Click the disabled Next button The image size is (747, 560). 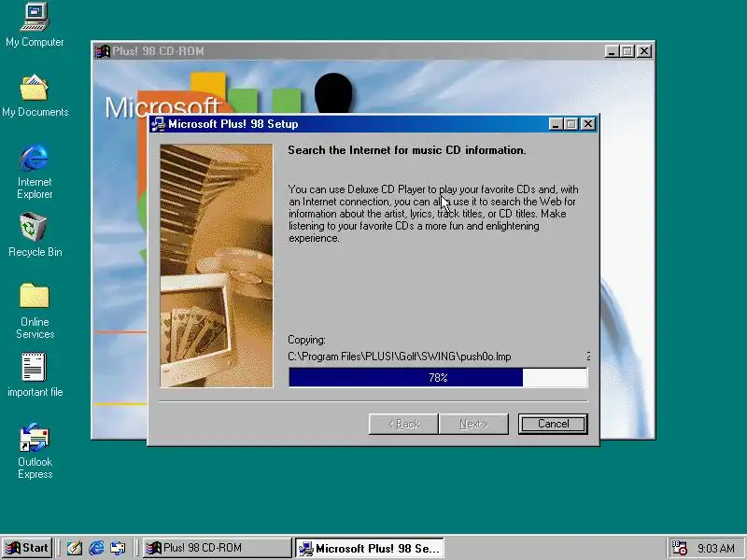click(x=474, y=424)
